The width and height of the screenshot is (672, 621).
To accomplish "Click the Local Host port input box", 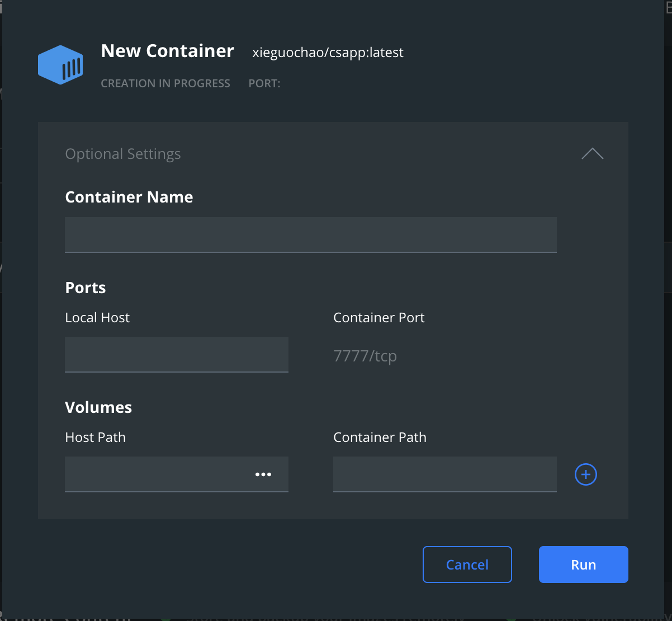I will point(176,355).
